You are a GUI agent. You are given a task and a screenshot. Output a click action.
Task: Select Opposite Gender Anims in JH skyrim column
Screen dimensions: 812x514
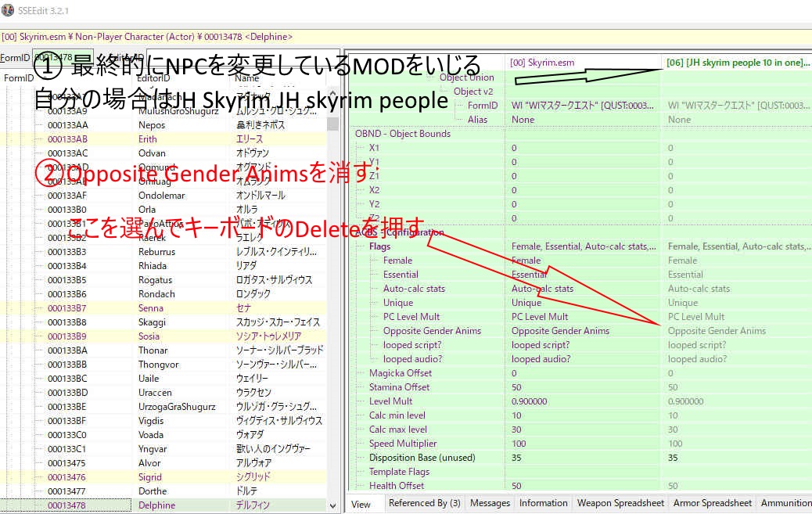tap(717, 331)
